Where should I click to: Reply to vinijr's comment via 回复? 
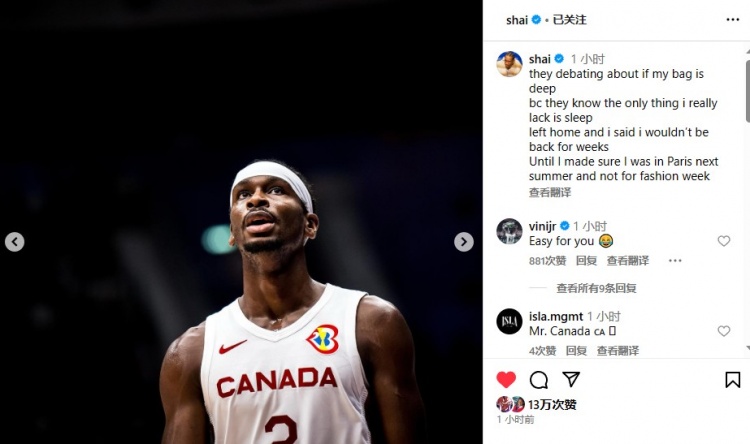(x=586, y=260)
